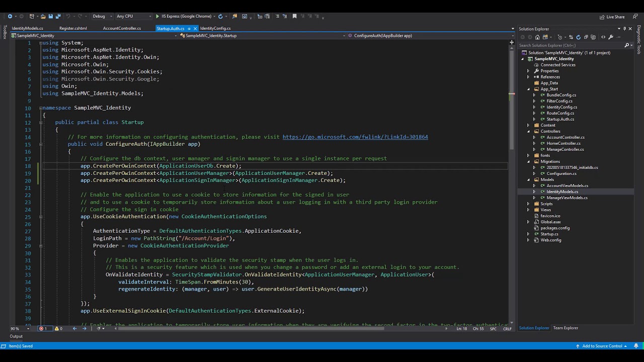
Task: Collapse the Startup class code region
Action: 41,122
